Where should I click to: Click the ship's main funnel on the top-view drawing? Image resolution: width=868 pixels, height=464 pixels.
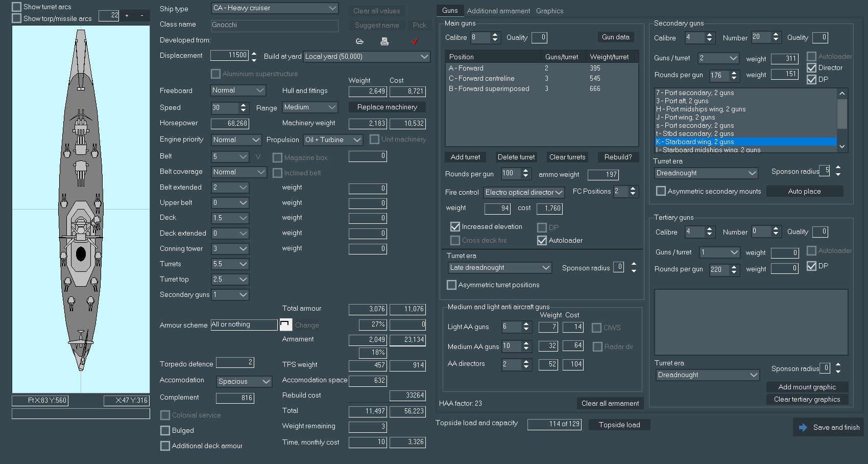(81, 253)
